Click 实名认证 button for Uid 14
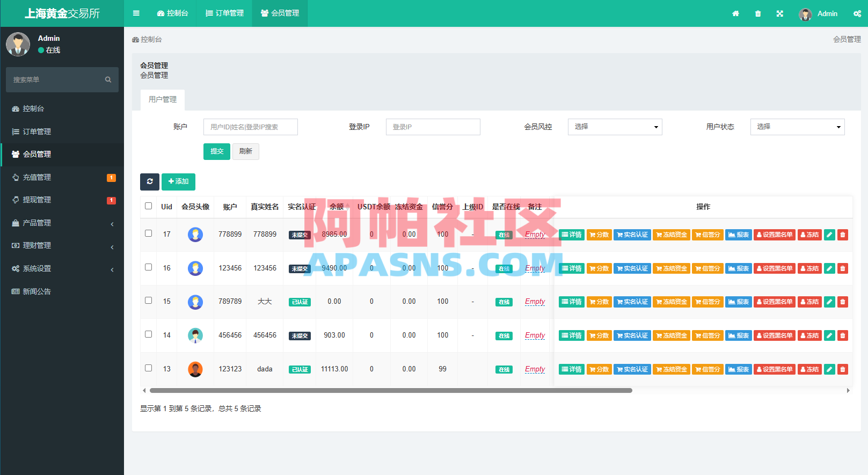Viewport: 868px width, 475px height. pos(632,335)
